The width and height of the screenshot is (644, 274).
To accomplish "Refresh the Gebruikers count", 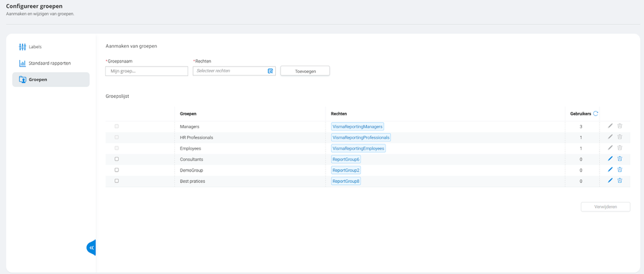I will point(596,113).
